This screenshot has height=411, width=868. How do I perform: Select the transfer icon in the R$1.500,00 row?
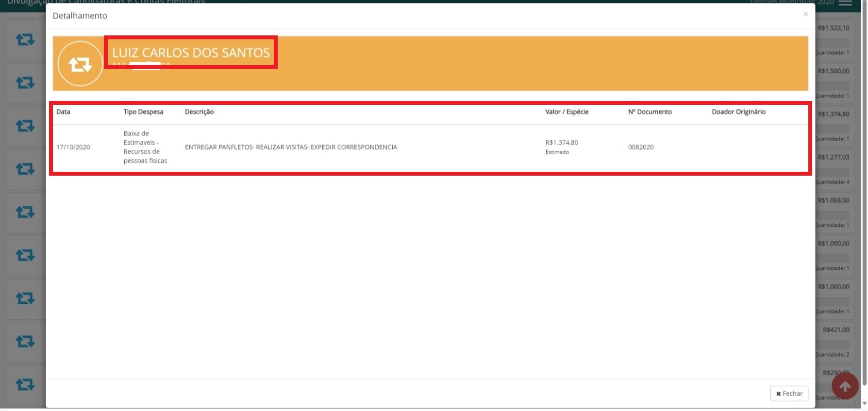pyautogui.click(x=25, y=83)
